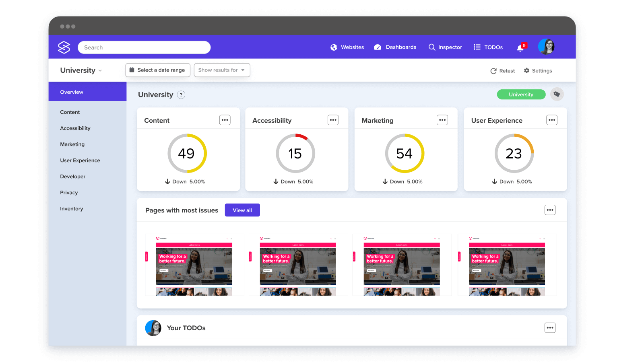Go to Accessibility in the sidebar
Image resolution: width=644 pixels, height=362 pixels.
coord(75,128)
